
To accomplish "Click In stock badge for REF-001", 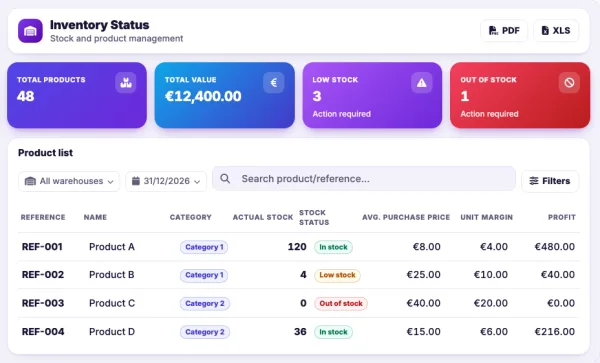I will 333,247.
